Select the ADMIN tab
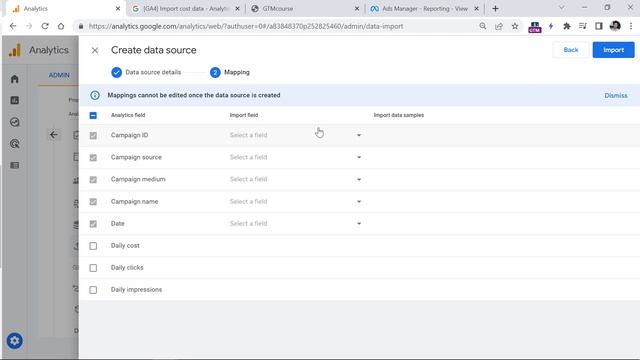 [x=59, y=75]
